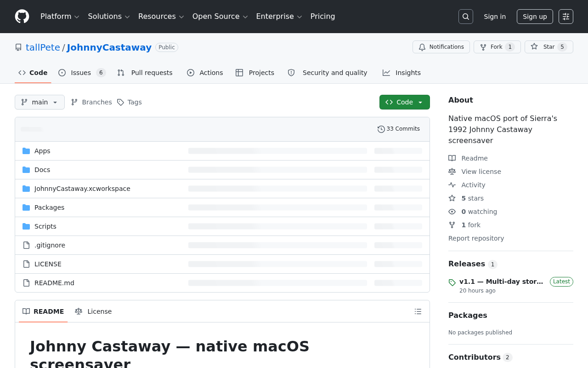588x368 pixels.
Task: Click the Packages folder icon
Action: click(26, 207)
